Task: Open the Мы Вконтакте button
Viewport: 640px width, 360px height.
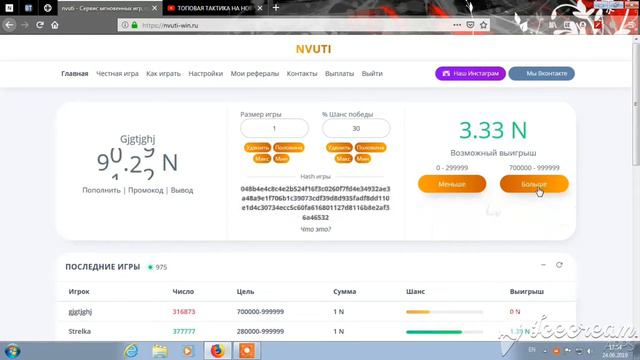Action: [x=542, y=73]
